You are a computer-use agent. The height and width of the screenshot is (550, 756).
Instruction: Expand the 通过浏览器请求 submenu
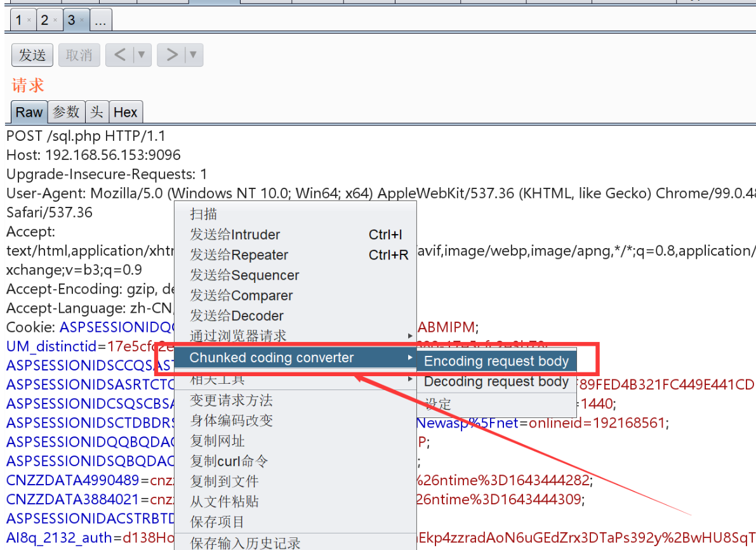295,336
